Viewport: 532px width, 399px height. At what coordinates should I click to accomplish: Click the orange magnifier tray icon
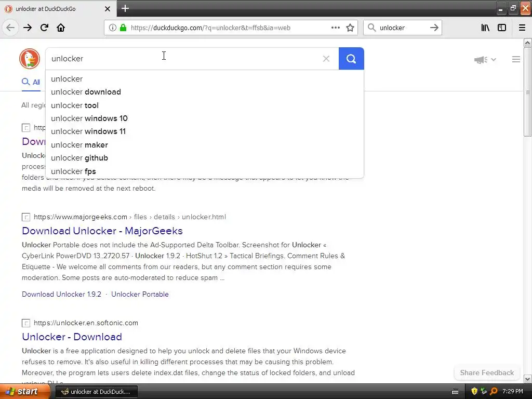click(494, 392)
